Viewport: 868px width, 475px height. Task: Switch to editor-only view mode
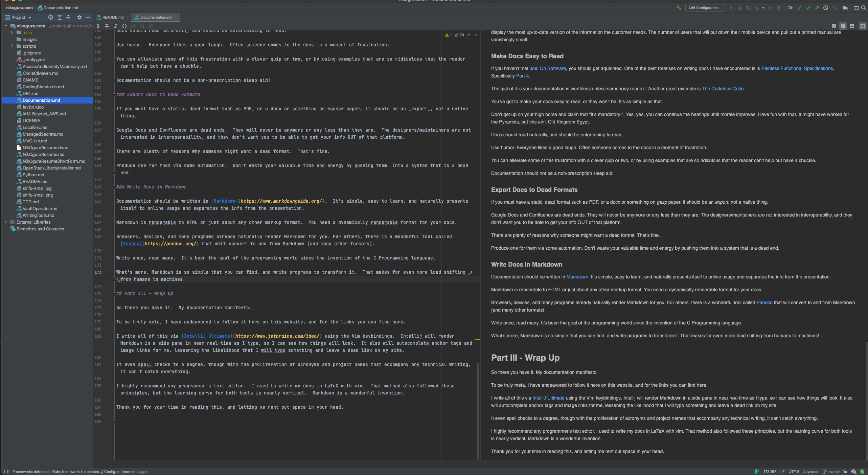[x=834, y=26]
